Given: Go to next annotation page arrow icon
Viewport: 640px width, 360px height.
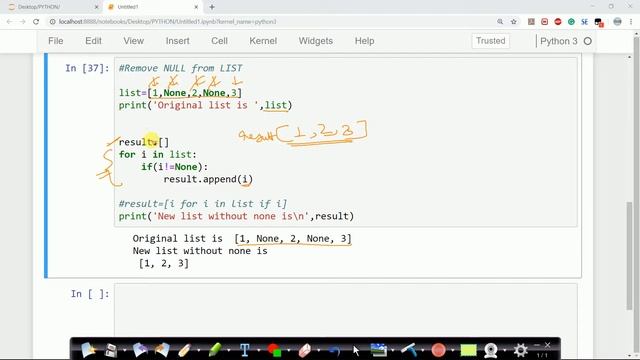Looking at the screenshot, I should pos(162,350).
